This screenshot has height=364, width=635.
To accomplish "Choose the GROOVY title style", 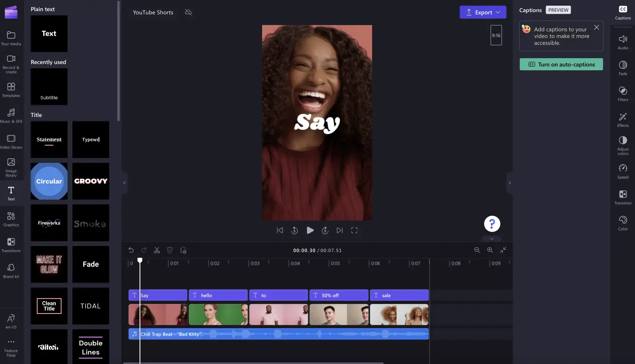I will 91,181.
